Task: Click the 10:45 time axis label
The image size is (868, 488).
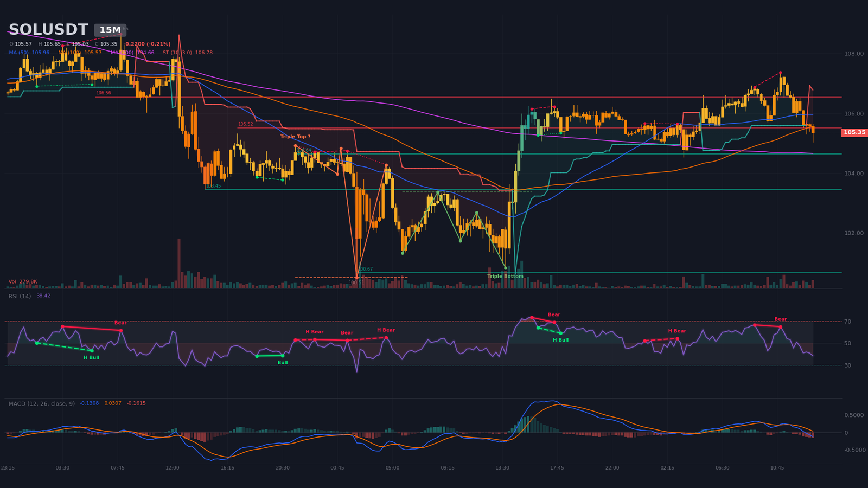Action: [777, 468]
